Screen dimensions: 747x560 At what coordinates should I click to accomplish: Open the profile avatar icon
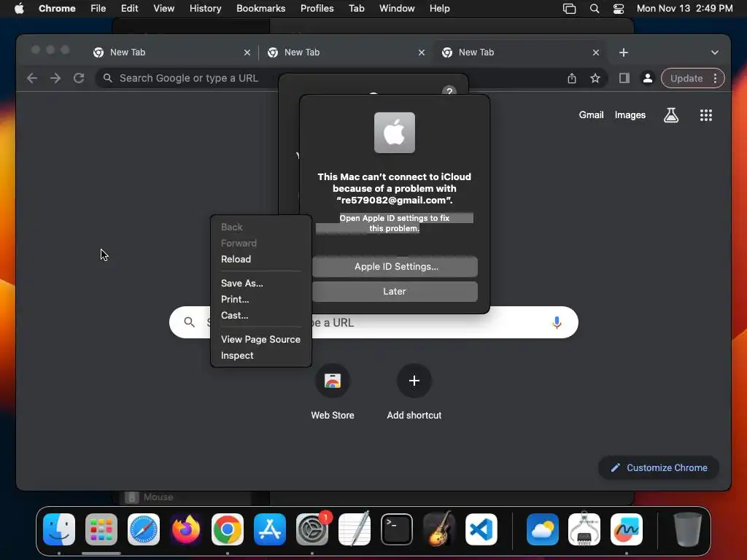point(648,78)
